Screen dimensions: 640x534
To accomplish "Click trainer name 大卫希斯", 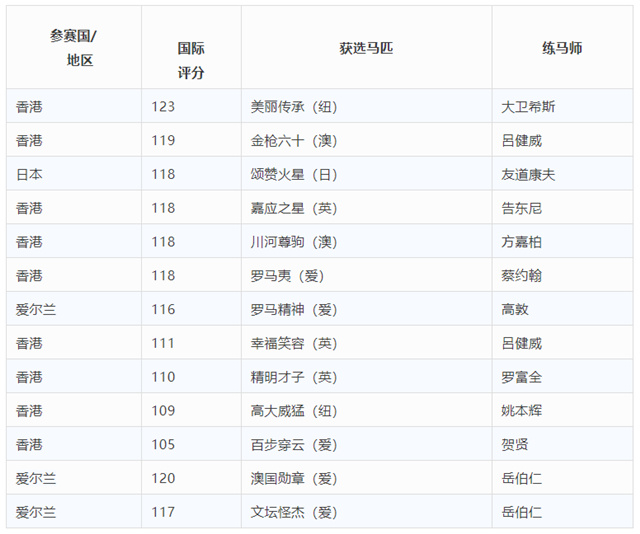I will [528, 106].
